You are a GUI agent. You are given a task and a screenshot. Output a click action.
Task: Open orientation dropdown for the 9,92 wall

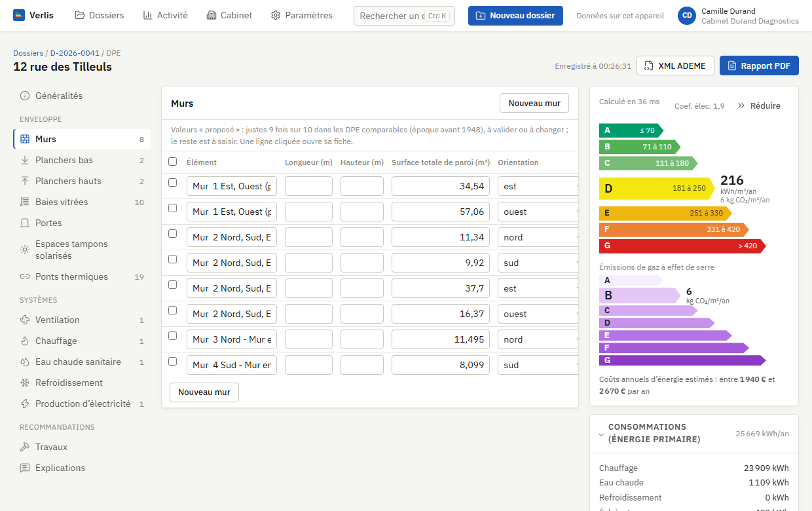pyautogui.click(x=540, y=263)
